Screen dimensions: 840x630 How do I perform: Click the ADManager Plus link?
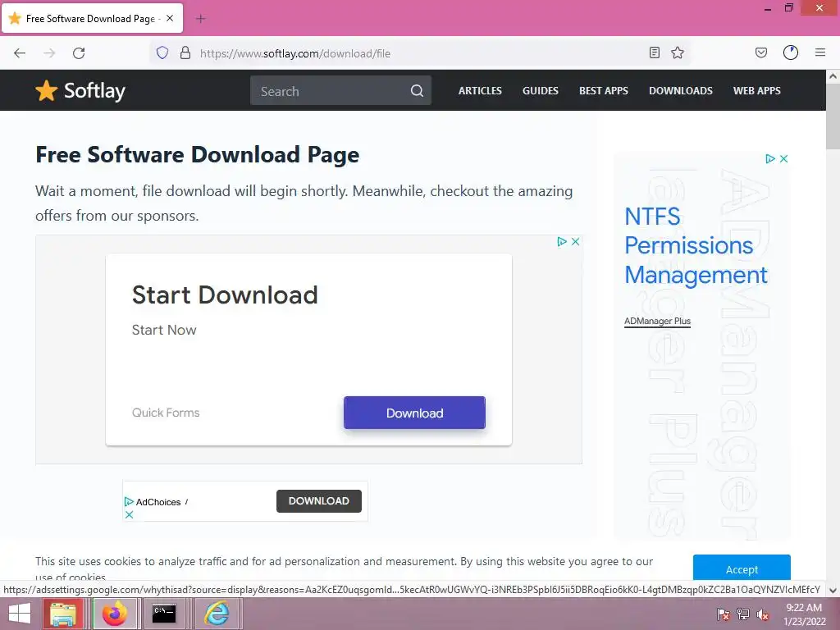657,321
